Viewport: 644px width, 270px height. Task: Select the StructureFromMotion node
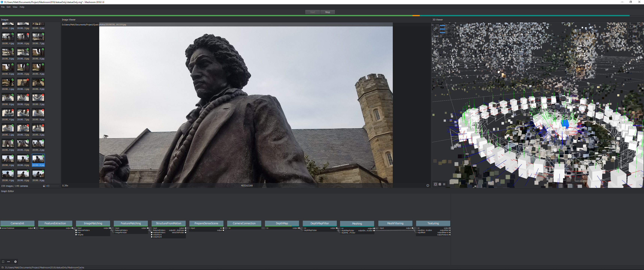click(168, 223)
